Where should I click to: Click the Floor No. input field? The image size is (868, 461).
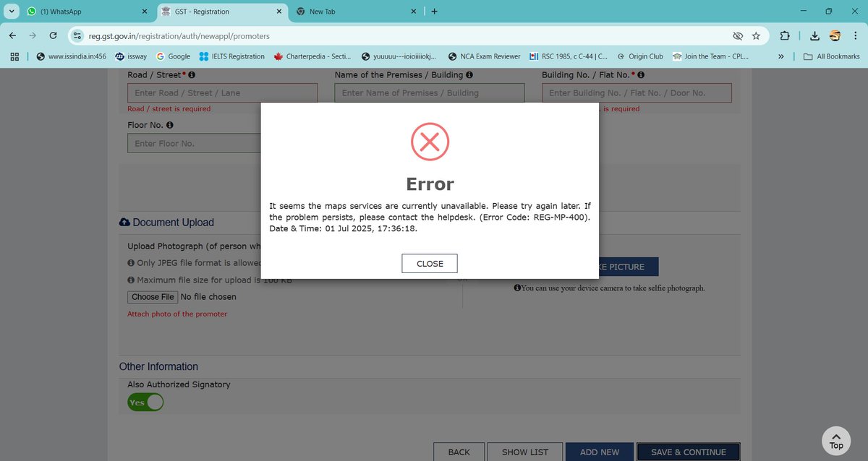194,143
